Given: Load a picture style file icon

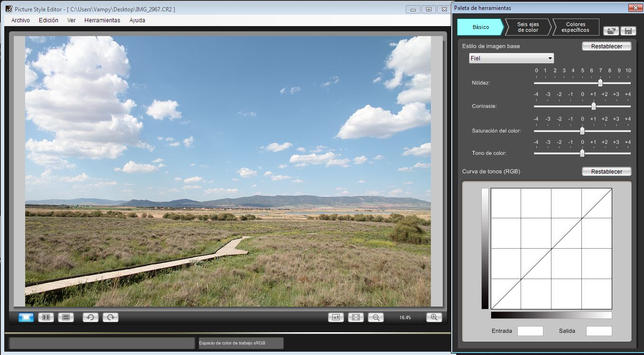Looking at the screenshot, I should coord(611,31).
